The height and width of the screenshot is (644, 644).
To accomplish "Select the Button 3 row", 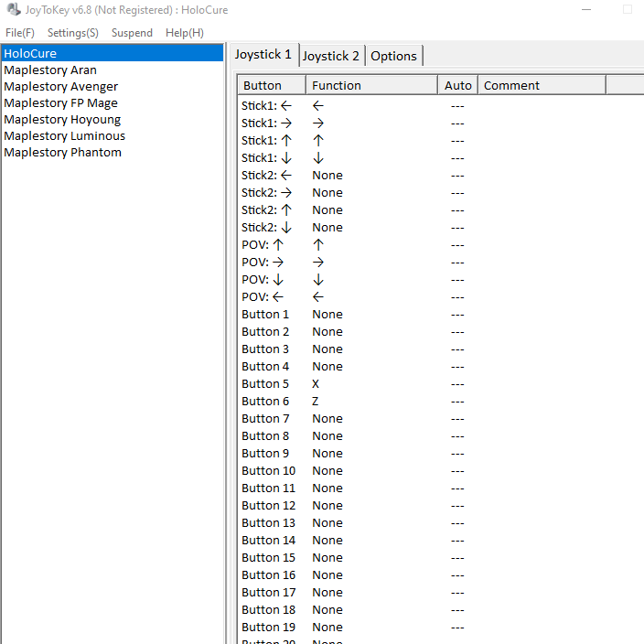I will tap(439, 349).
